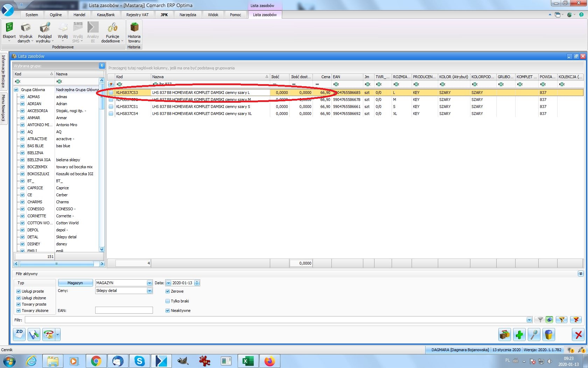This screenshot has width=588, height=368.
Task: Open the Handel menu tab
Action: coord(79,15)
